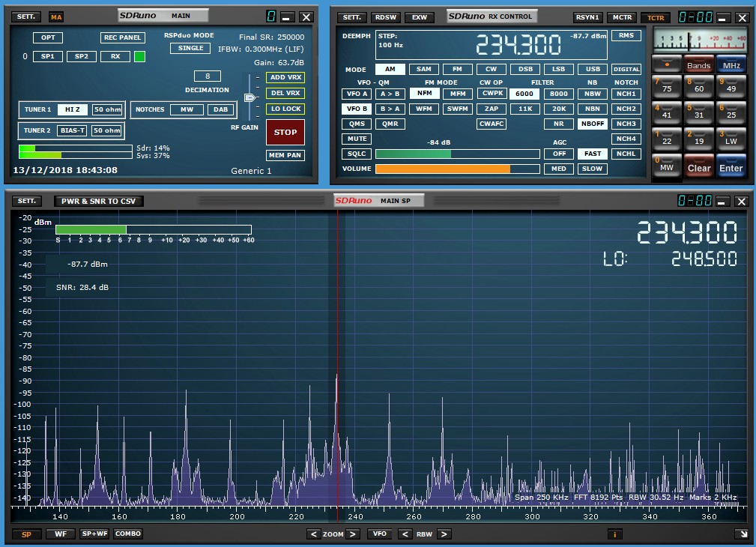Open REC PANEL
Viewport: 756px width, 547px height.
[x=122, y=37]
